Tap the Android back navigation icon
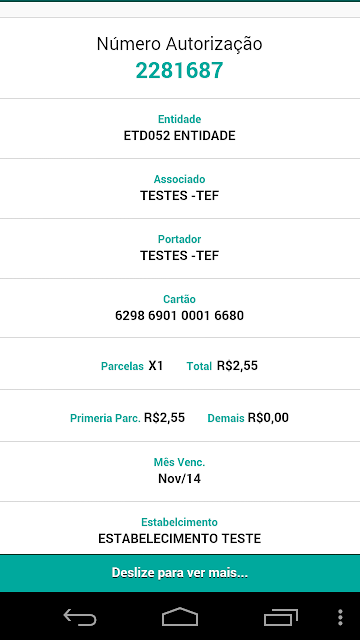The image size is (360, 640). [x=80, y=617]
